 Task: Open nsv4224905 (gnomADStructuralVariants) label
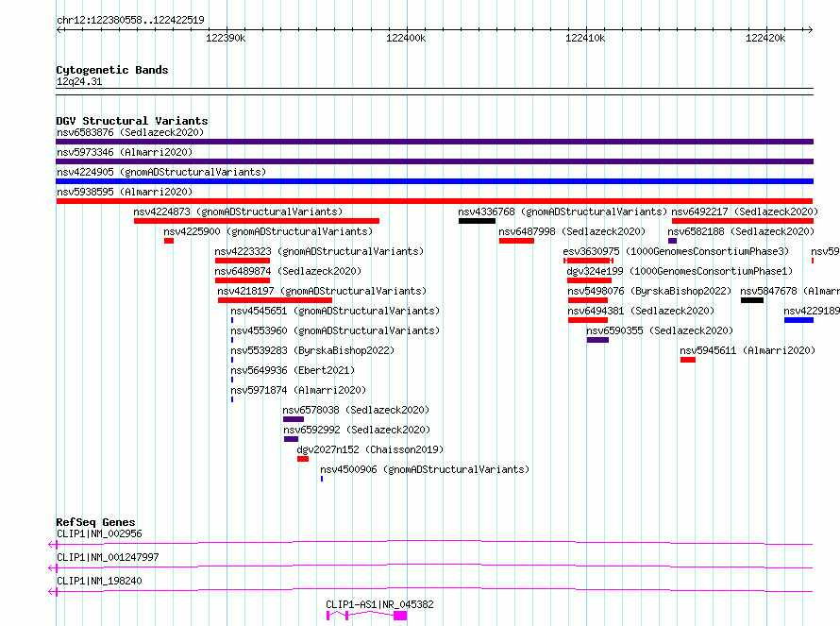tap(161, 172)
